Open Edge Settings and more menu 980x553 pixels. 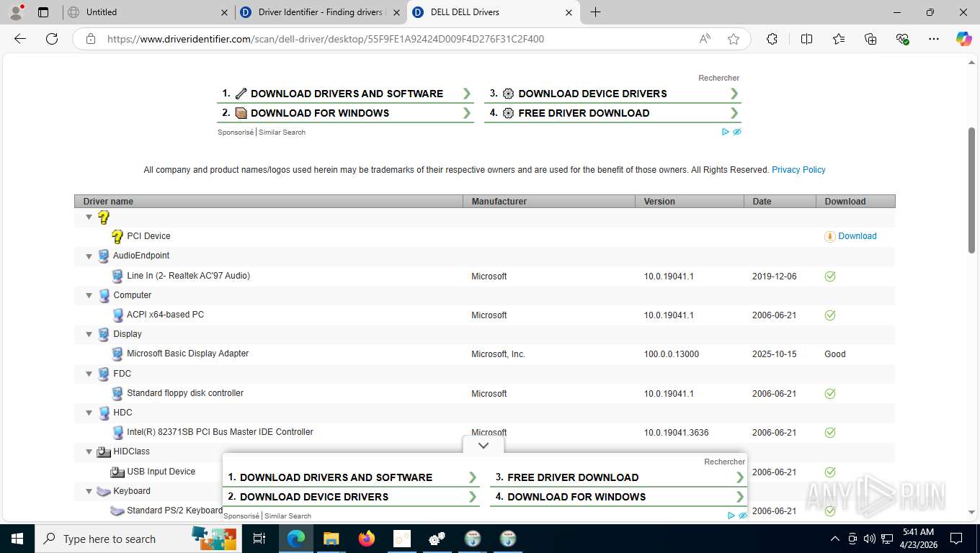coord(934,39)
